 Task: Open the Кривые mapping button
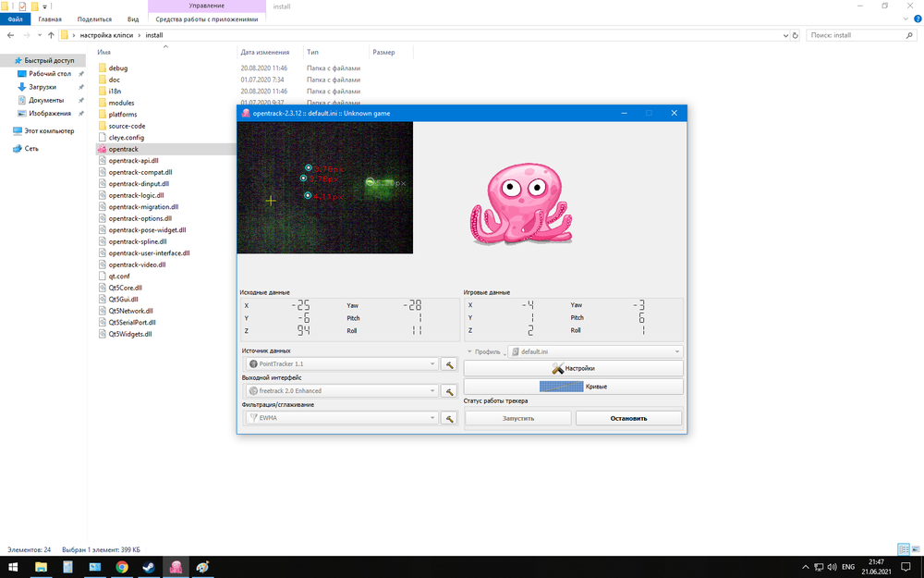point(573,387)
